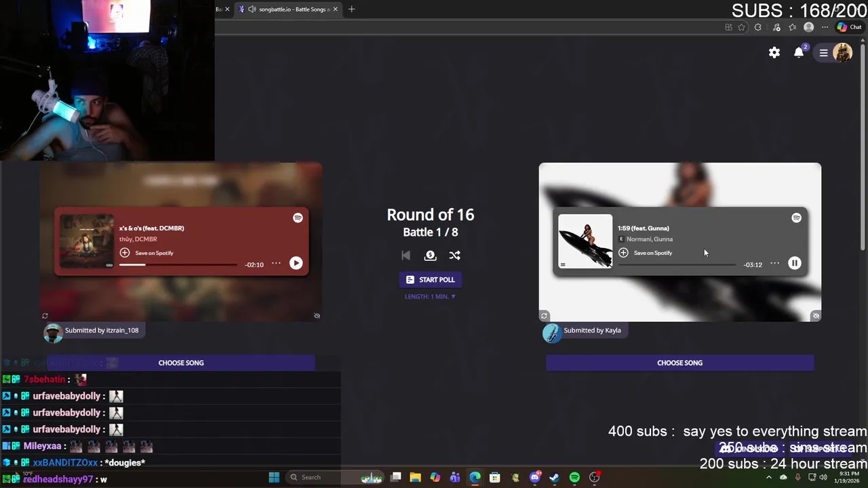Image resolution: width=868 pixels, height=488 pixels.
Task: Click 1:59 album cover
Action: click(x=585, y=241)
